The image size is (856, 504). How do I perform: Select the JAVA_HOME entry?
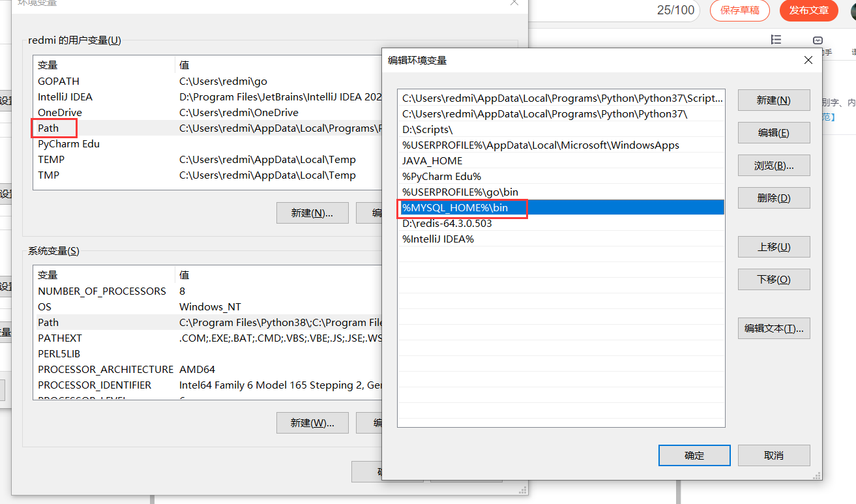pyautogui.click(x=561, y=161)
